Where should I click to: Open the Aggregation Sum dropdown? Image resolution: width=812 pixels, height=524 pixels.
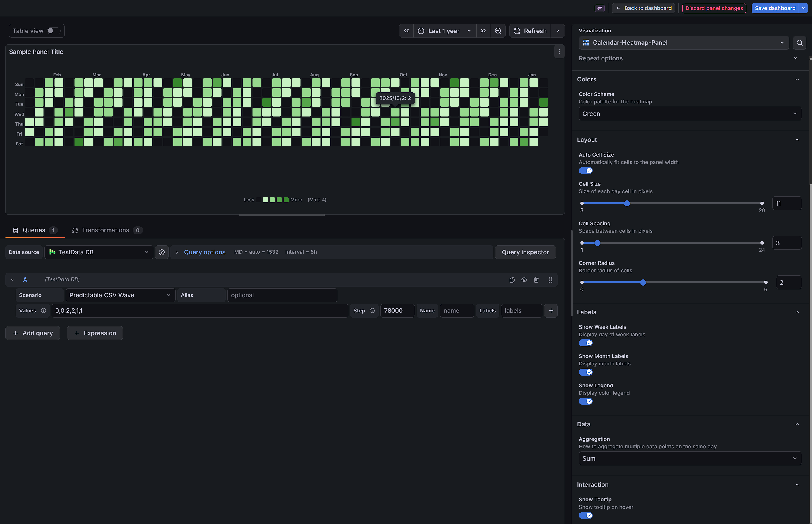tap(690, 459)
